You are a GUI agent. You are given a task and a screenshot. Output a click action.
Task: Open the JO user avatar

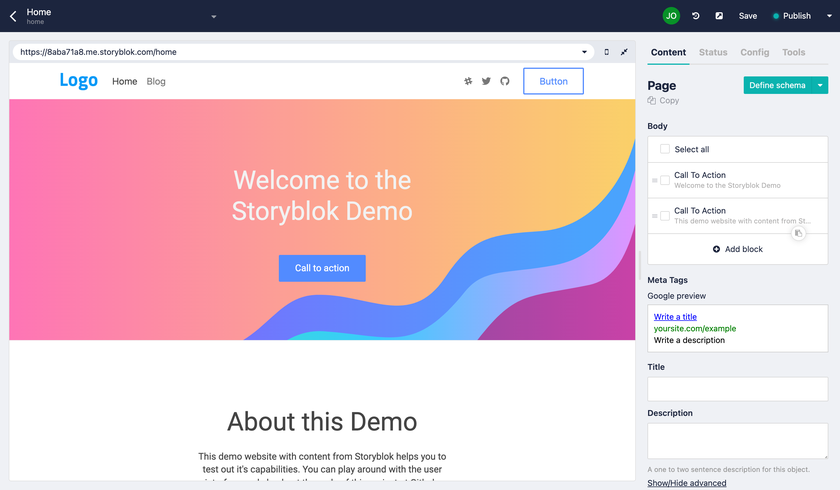[x=671, y=16]
